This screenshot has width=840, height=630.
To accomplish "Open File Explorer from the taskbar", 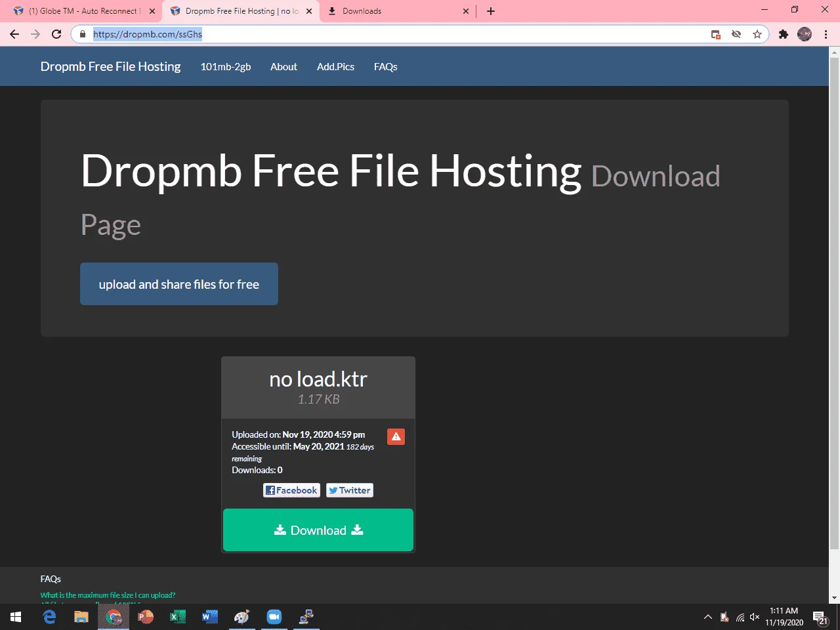I will 81,617.
